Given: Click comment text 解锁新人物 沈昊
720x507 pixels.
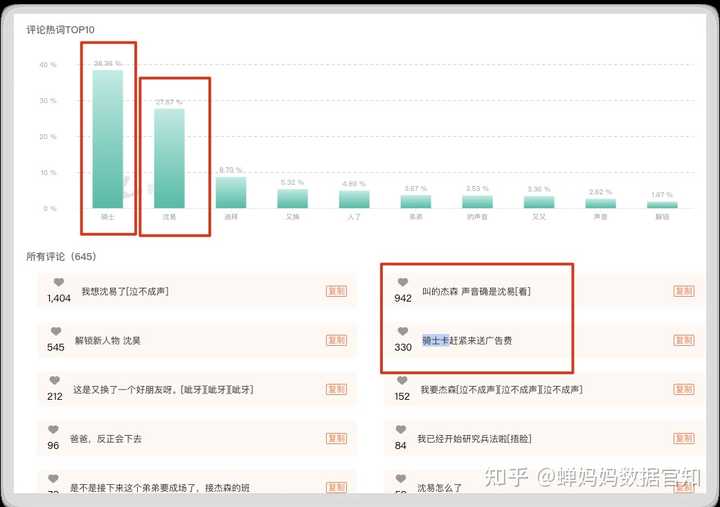Looking at the screenshot, I should (107, 340).
